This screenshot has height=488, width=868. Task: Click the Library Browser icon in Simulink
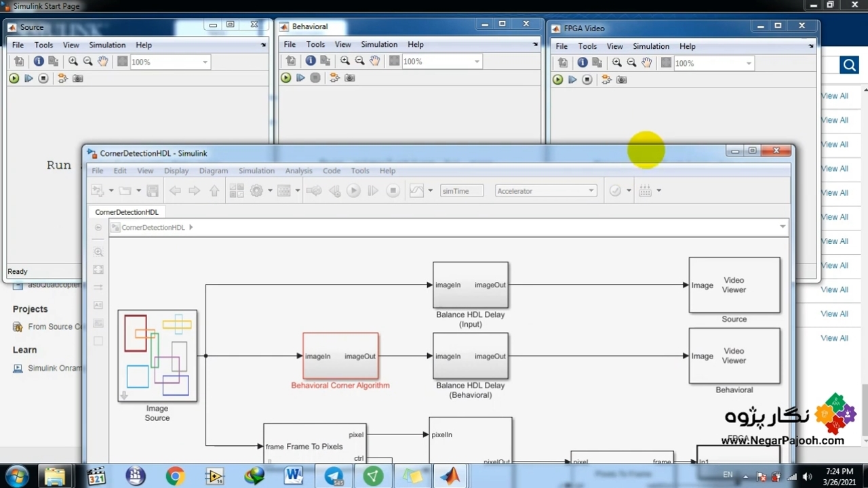(236, 191)
